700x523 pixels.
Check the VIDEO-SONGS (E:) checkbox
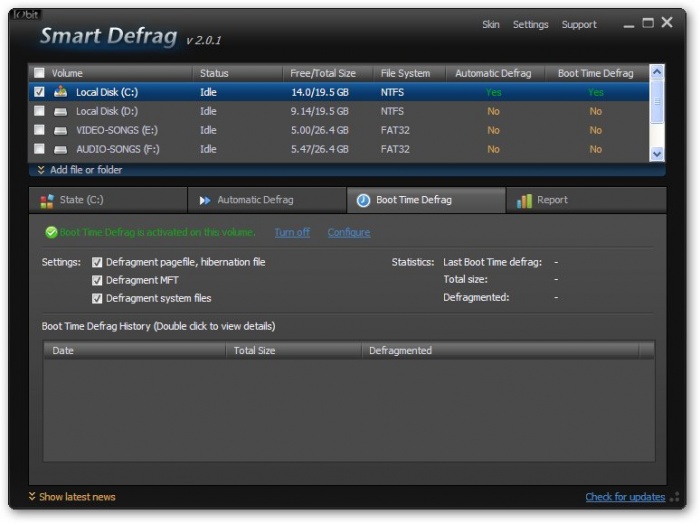point(39,130)
